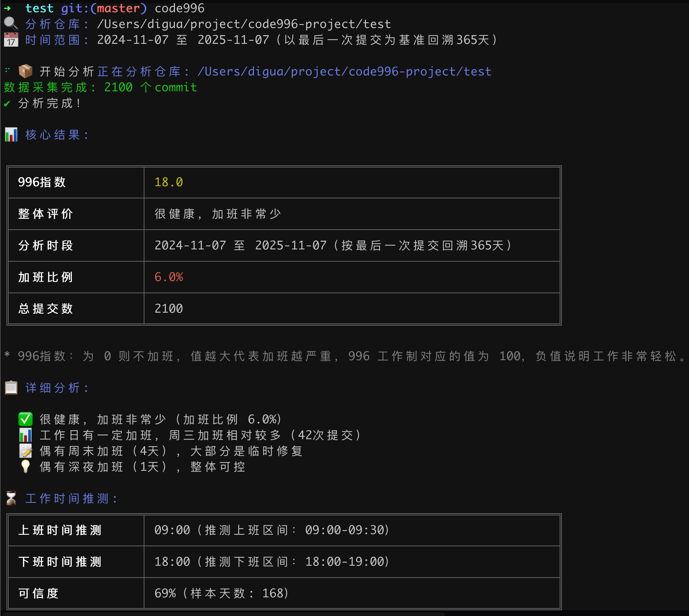Click the bar chart icon before 工作日有一定加班

pos(26,435)
